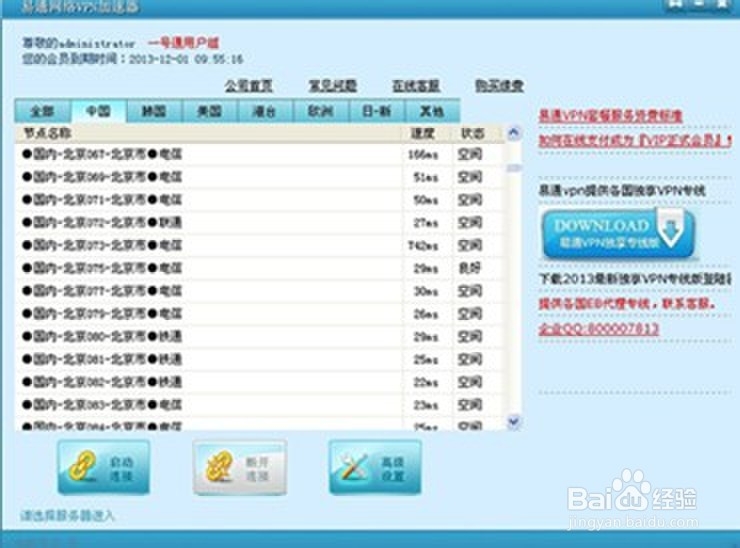The image size is (740, 548).
Task: Select node 国内-北京072-北京市 联通
Action: pos(261,222)
